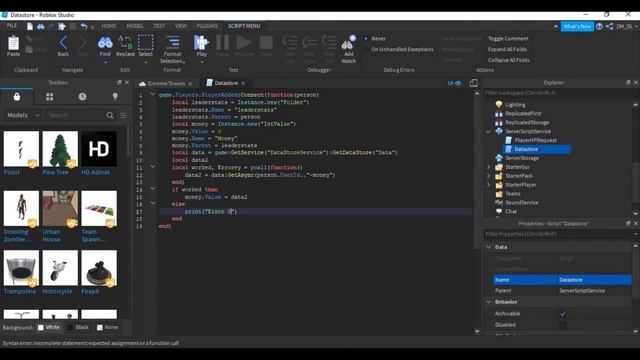
Task: Toggle the Disabled property checkbox
Action: pyautogui.click(x=562, y=325)
